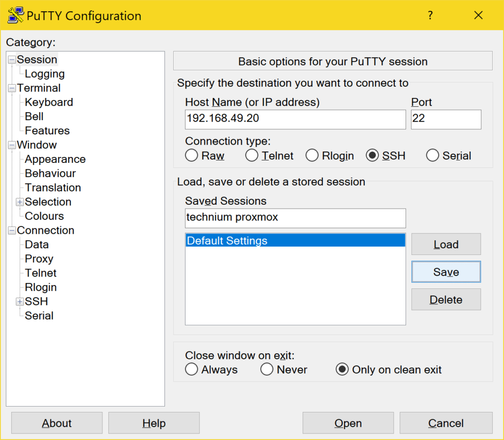Select the Proxy category under Connection
504x440 pixels.
pos(38,258)
